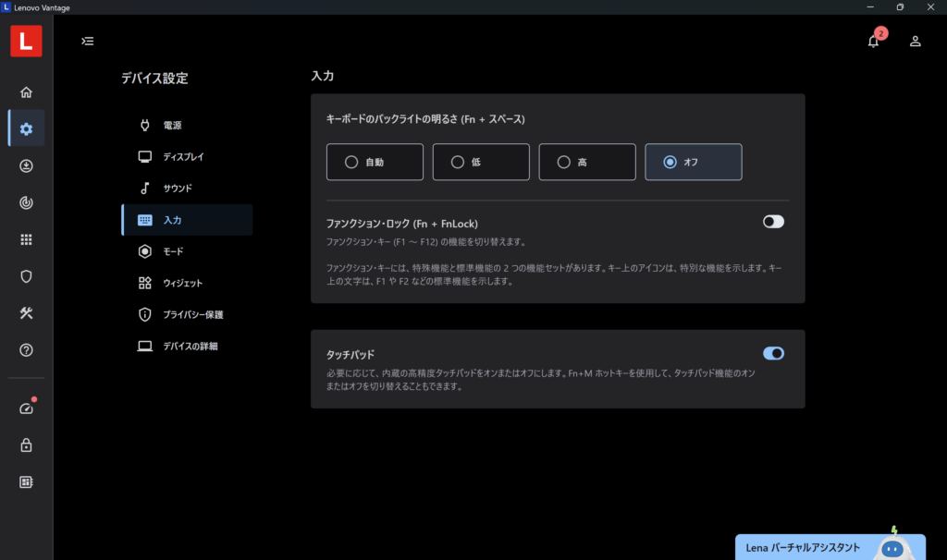Open Lena バーチャルアシスタント chat button
This screenshot has width=947, height=560.
pyautogui.click(x=829, y=547)
